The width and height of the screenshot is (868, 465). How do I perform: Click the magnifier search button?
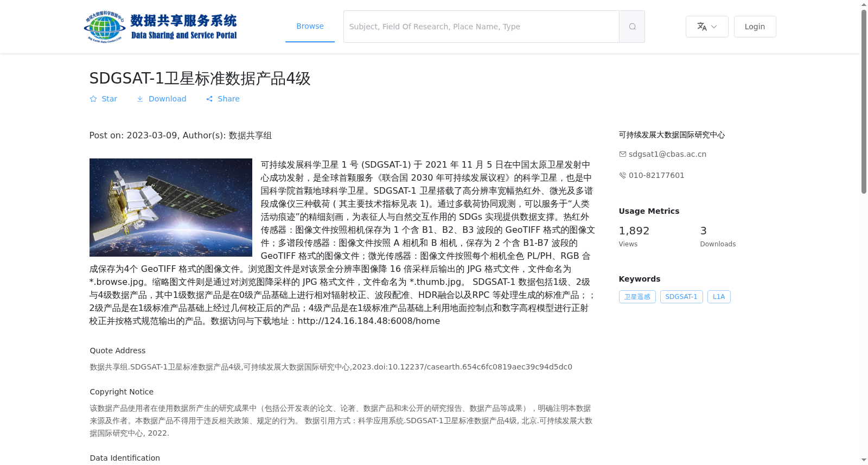click(632, 27)
